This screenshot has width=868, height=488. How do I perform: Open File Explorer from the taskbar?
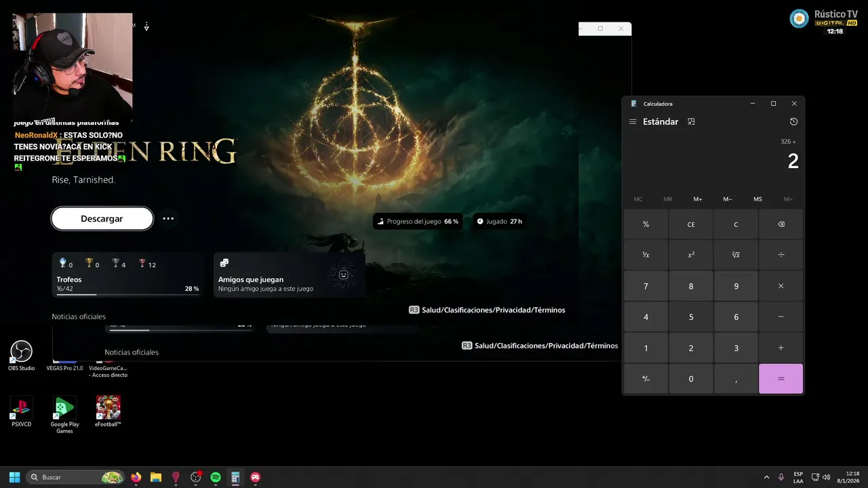pyautogui.click(x=156, y=477)
